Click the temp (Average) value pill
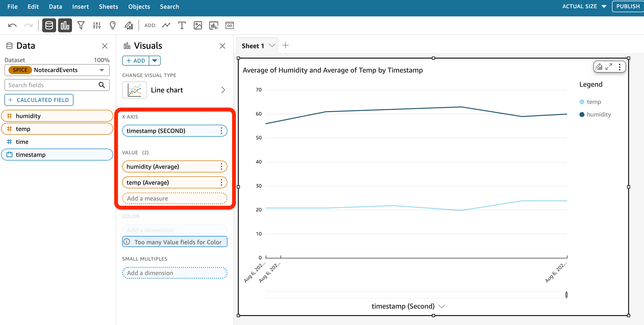This screenshot has height=325, width=644. (175, 182)
